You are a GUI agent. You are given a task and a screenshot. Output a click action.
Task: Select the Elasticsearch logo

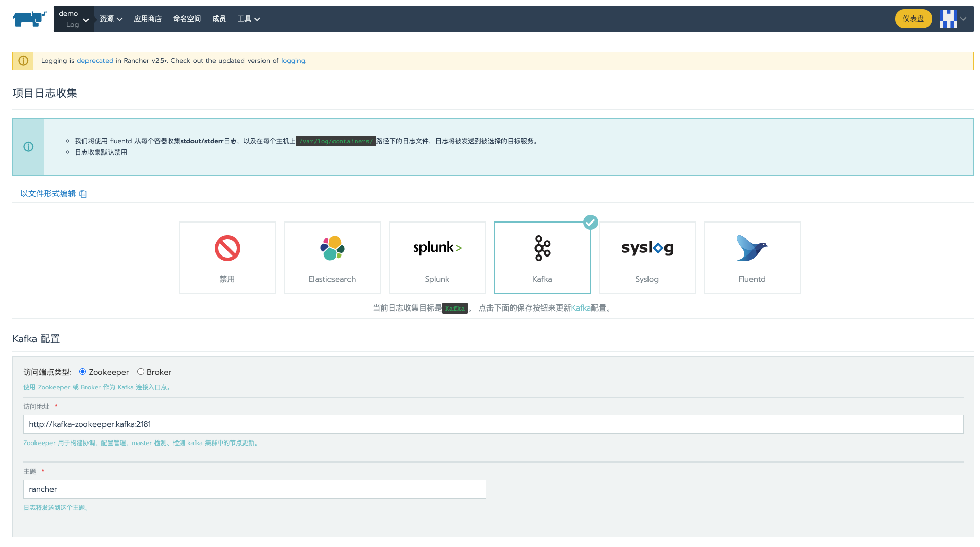[x=332, y=248]
